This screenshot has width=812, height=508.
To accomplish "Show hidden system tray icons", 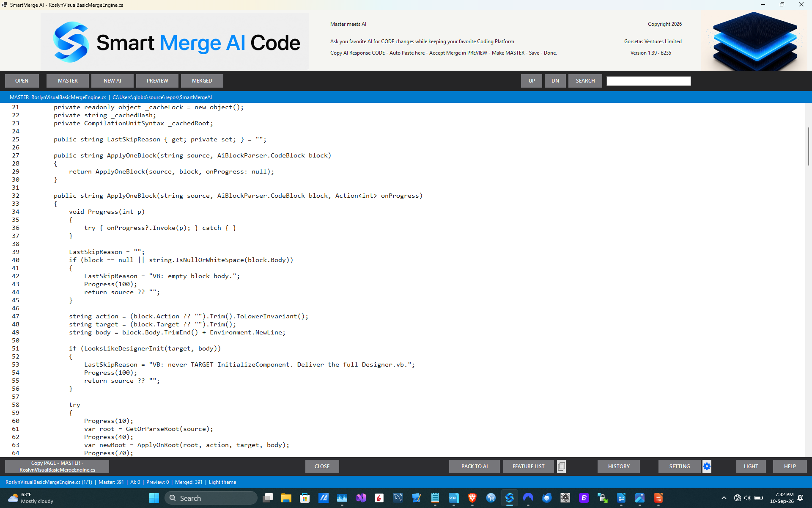I will coord(724,498).
